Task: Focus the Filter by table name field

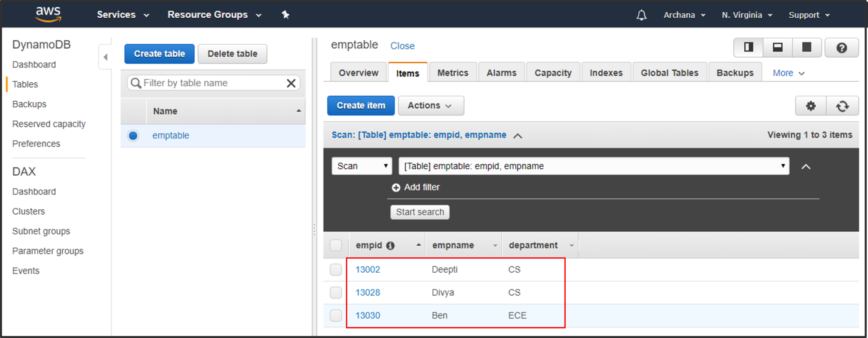Action: click(214, 83)
